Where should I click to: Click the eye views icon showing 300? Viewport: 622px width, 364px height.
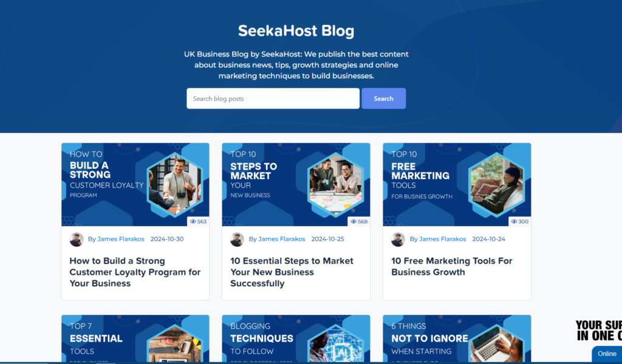[x=514, y=221]
